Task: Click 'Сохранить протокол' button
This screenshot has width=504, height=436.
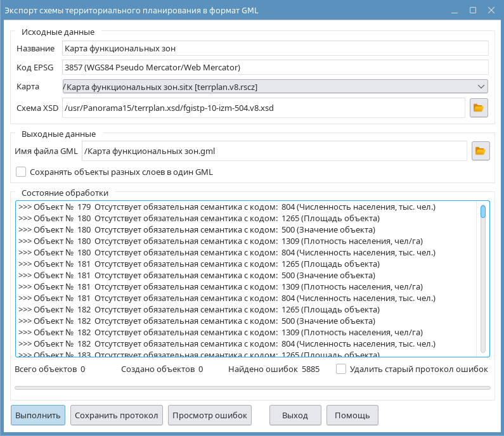Action: point(117,416)
